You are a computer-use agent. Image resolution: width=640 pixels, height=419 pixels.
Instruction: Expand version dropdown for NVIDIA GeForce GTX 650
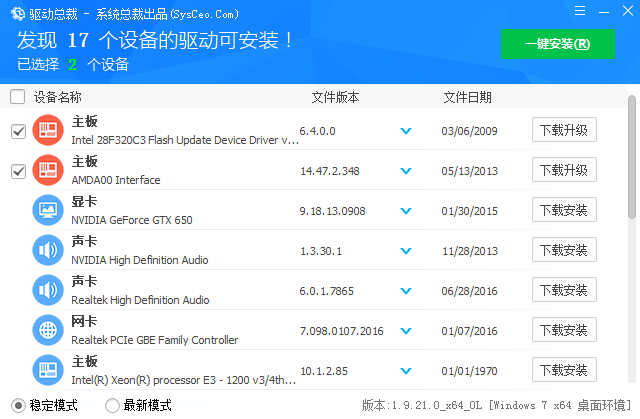click(x=406, y=211)
